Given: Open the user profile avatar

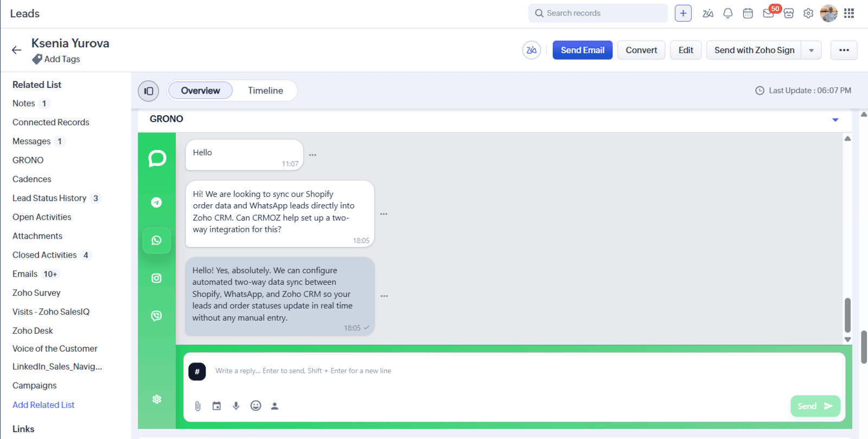Looking at the screenshot, I should point(829,13).
